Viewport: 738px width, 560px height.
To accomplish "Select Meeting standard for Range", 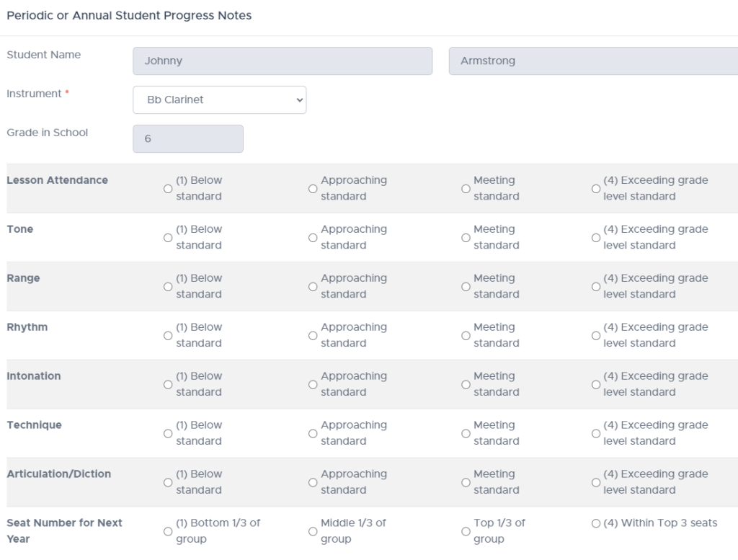I will coord(466,287).
